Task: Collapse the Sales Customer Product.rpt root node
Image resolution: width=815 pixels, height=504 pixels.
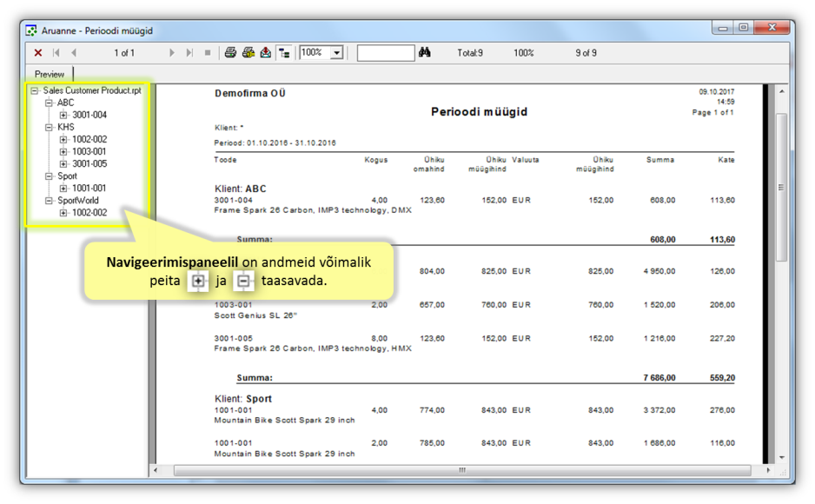Action: point(35,90)
